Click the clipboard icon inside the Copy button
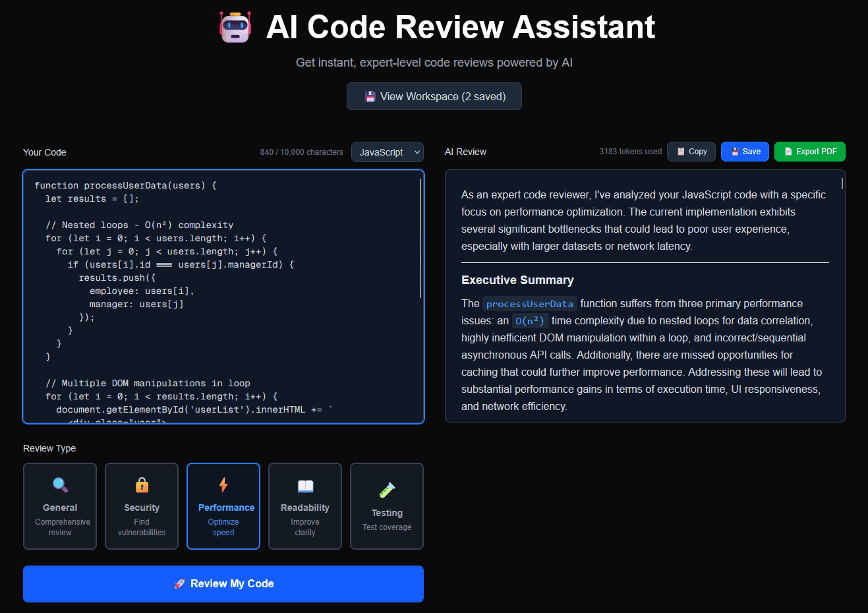868x613 pixels. [x=682, y=151]
